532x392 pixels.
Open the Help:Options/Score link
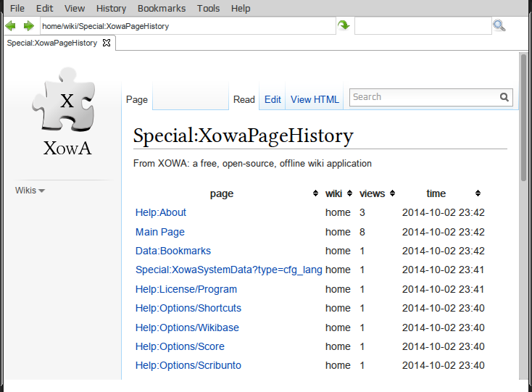(180, 346)
